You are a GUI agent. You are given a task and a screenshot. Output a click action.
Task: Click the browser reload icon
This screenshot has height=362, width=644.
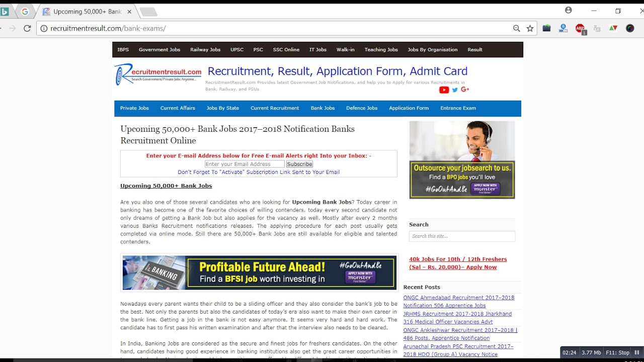(27, 28)
